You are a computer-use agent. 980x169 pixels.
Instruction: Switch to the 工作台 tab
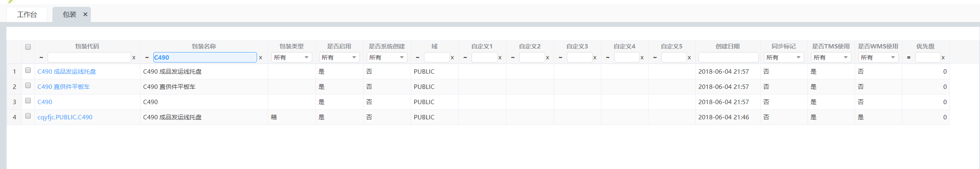pos(27,15)
